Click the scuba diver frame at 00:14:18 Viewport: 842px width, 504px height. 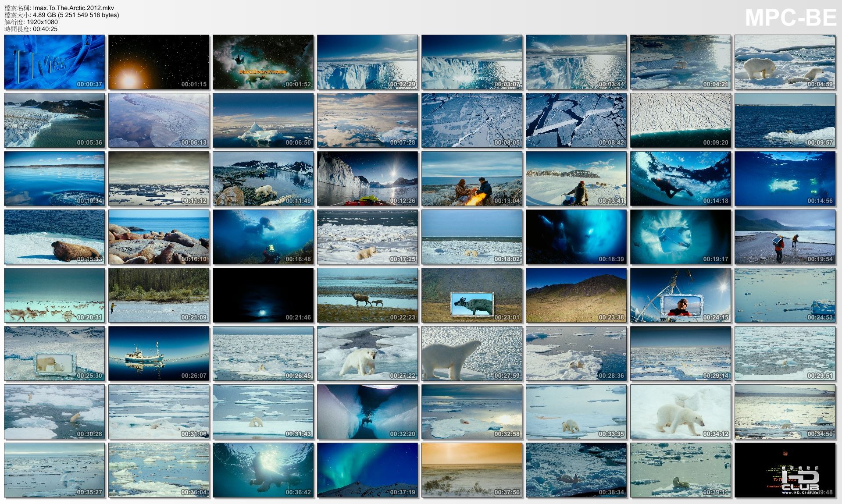pyautogui.click(x=681, y=179)
